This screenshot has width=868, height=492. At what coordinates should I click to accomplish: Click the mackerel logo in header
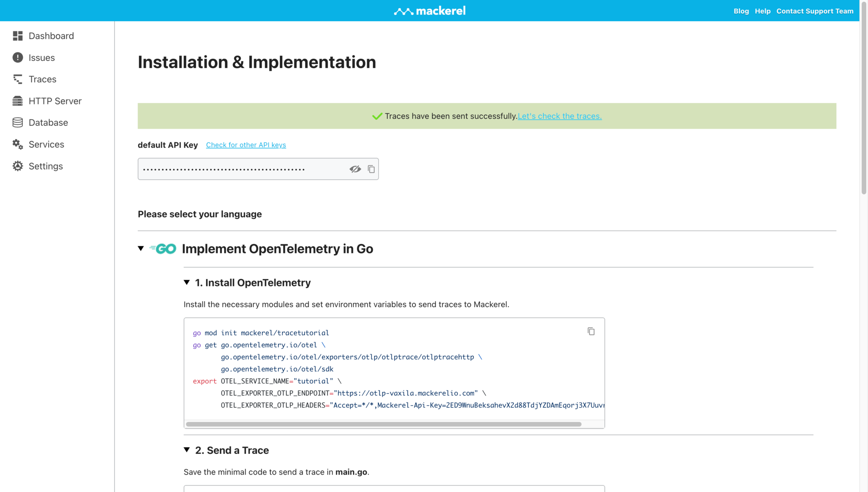point(430,11)
